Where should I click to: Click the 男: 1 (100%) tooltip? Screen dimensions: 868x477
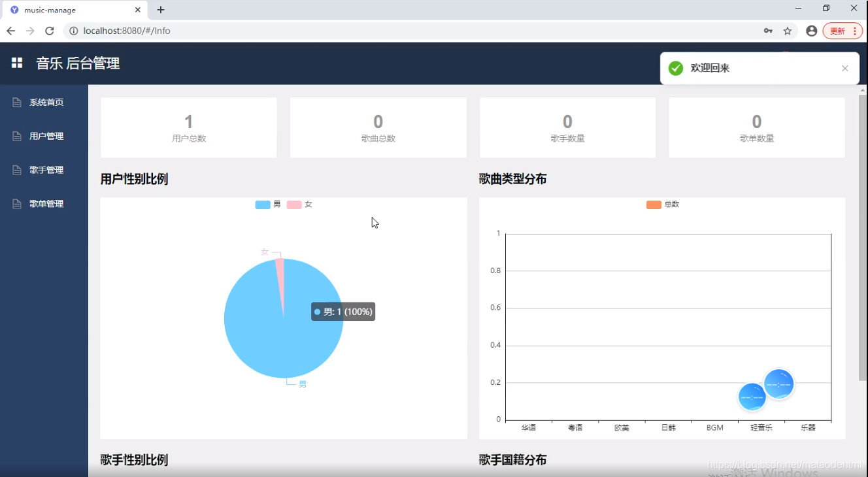click(343, 312)
